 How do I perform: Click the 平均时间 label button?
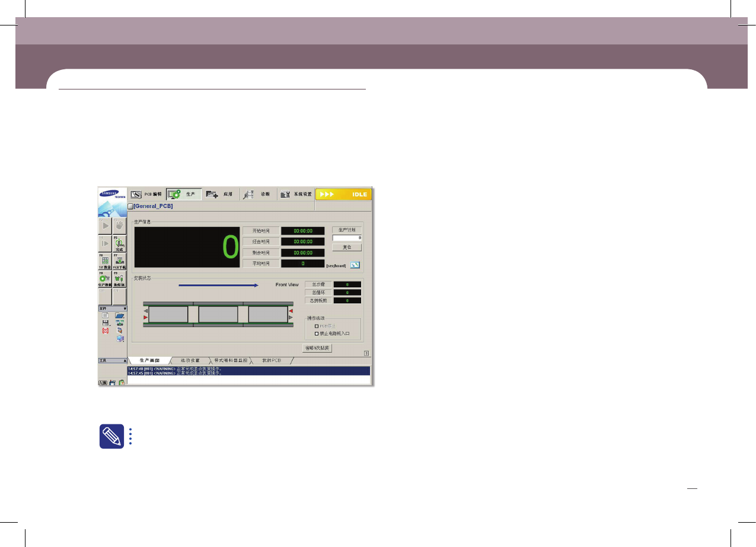pyautogui.click(x=261, y=264)
